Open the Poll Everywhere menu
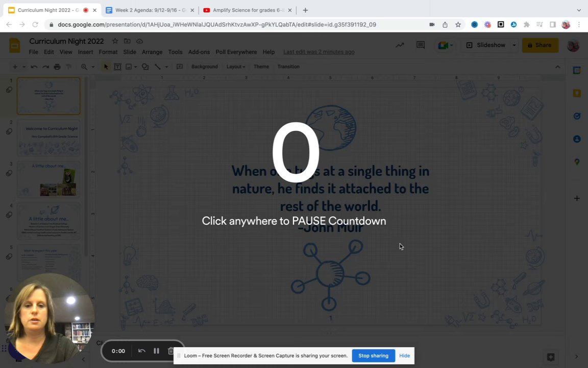The height and width of the screenshot is (368, 588). [236, 52]
